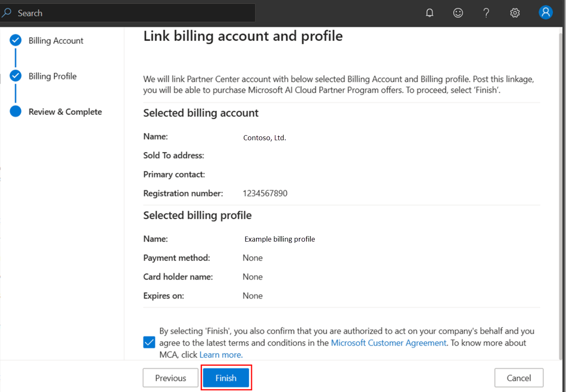Open the feedback smiley icon

458,13
